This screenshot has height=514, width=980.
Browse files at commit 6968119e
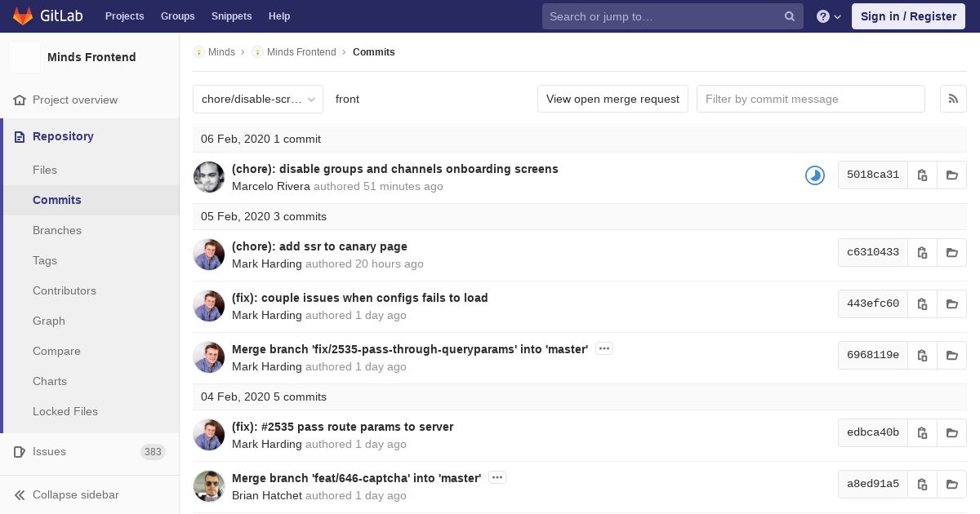pyautogui.click(x=951, y=355)
